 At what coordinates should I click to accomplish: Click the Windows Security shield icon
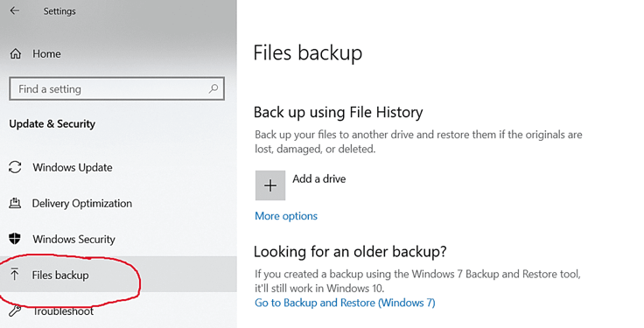pos(15,239)
